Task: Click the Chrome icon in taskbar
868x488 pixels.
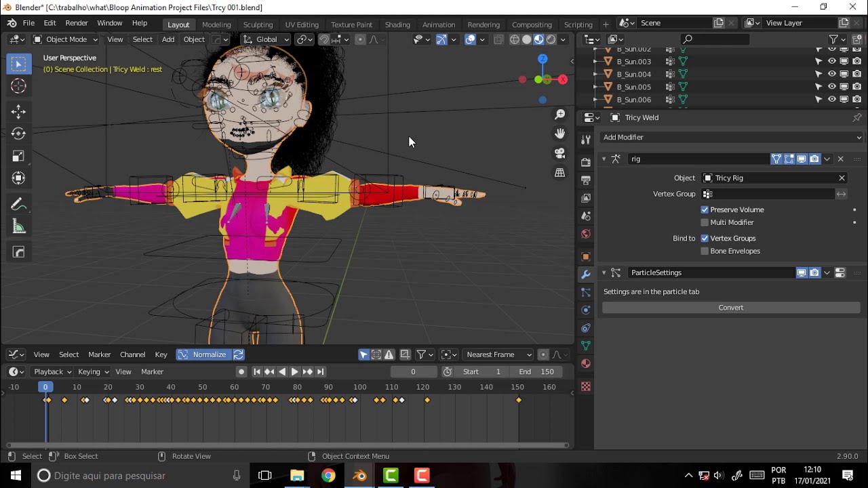Action: (x=328, y=476)
